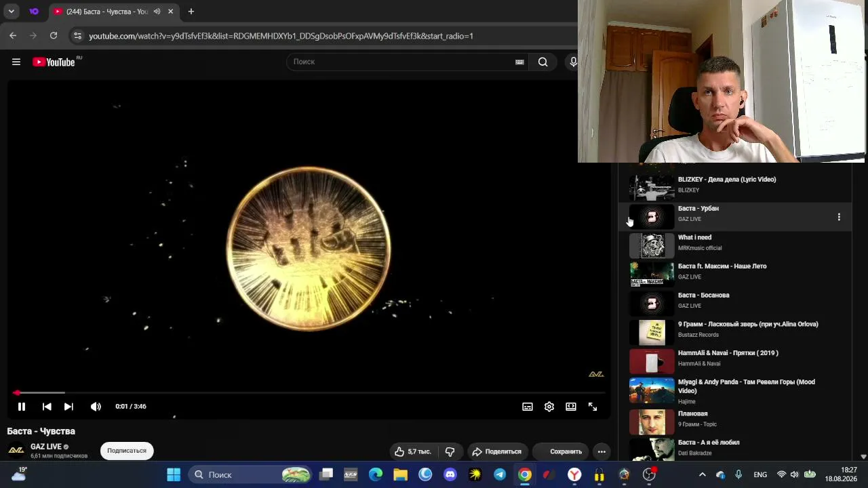
Task: Reload the current page
Action: [54, 36]
